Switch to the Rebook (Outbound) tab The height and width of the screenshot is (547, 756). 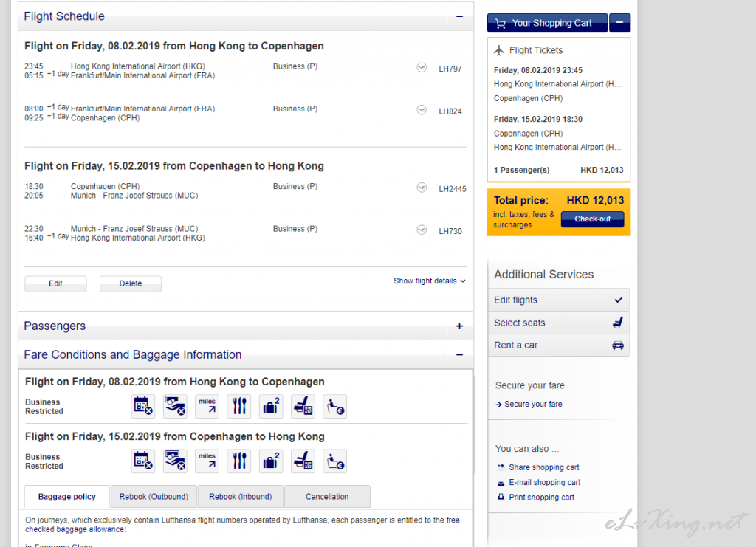pyautogui.click(x=154, y=496)
